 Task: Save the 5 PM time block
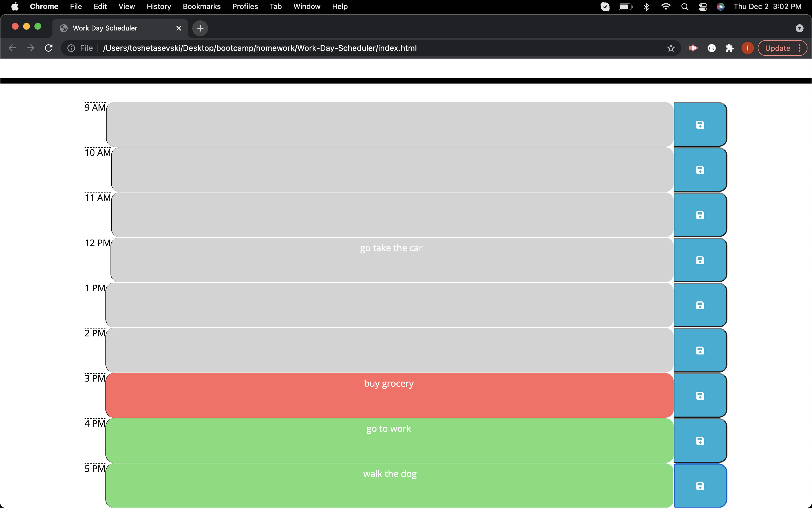click(x=700, y=486)
